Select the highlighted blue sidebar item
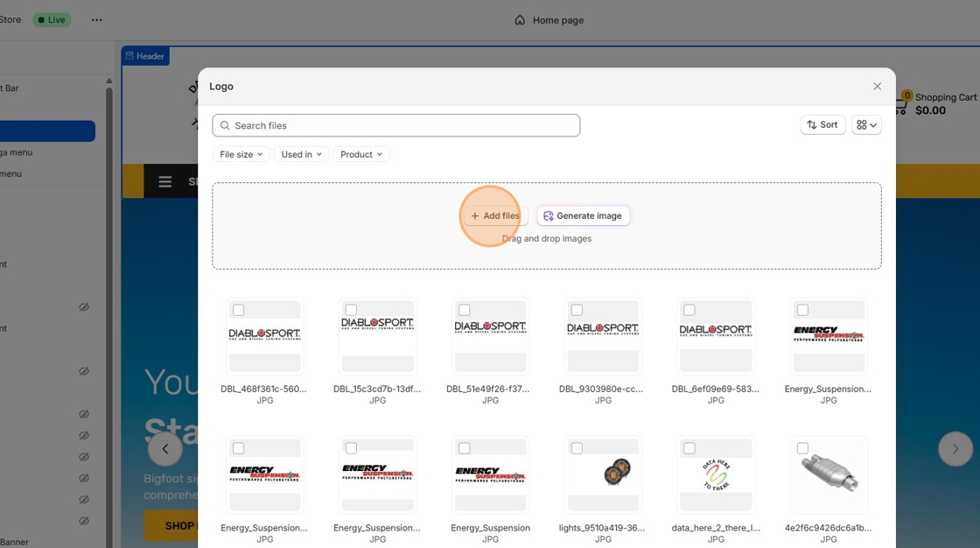 pyautogui.click(x=47, y=130)
